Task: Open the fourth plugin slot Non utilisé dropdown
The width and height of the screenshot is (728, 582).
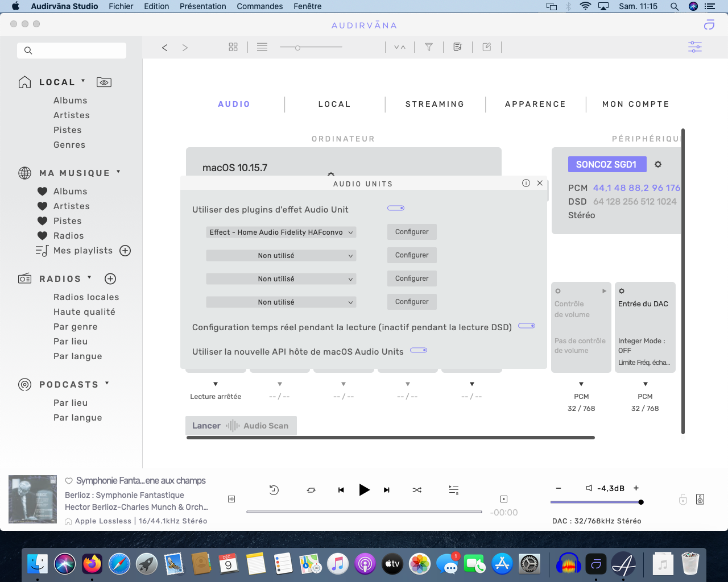Action: [281, 302]
